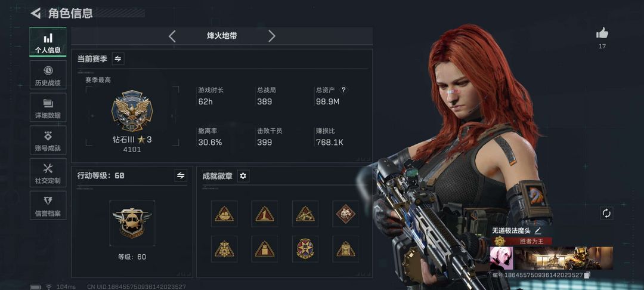Click the 钻石III rank emblem
Viewport: 644px width, 290px height.
132,111
